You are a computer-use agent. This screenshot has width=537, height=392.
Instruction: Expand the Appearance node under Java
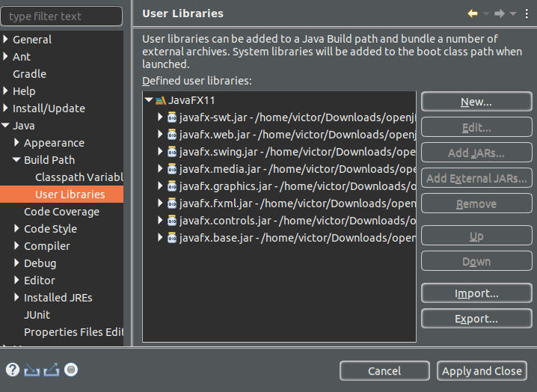[16, 143]
